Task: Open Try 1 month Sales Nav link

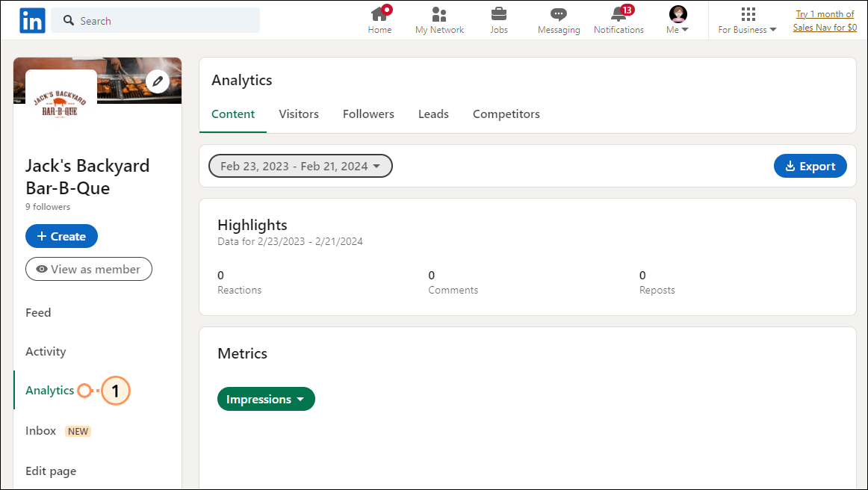Action: coord(825,20)
